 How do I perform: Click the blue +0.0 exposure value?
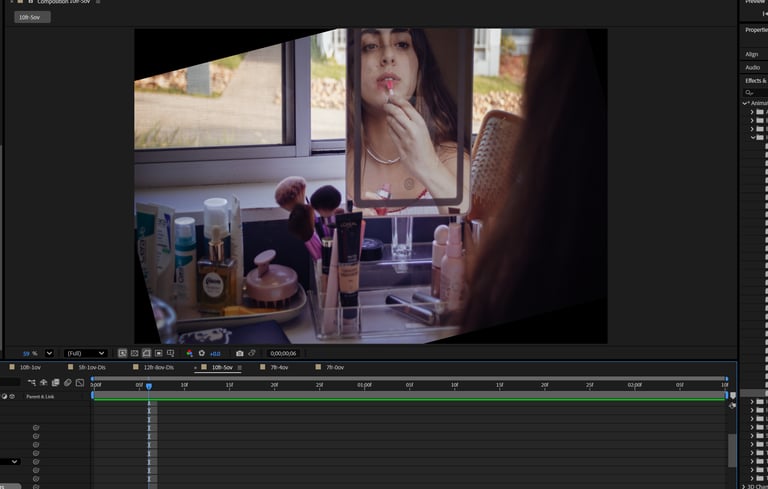click(215, 353)
